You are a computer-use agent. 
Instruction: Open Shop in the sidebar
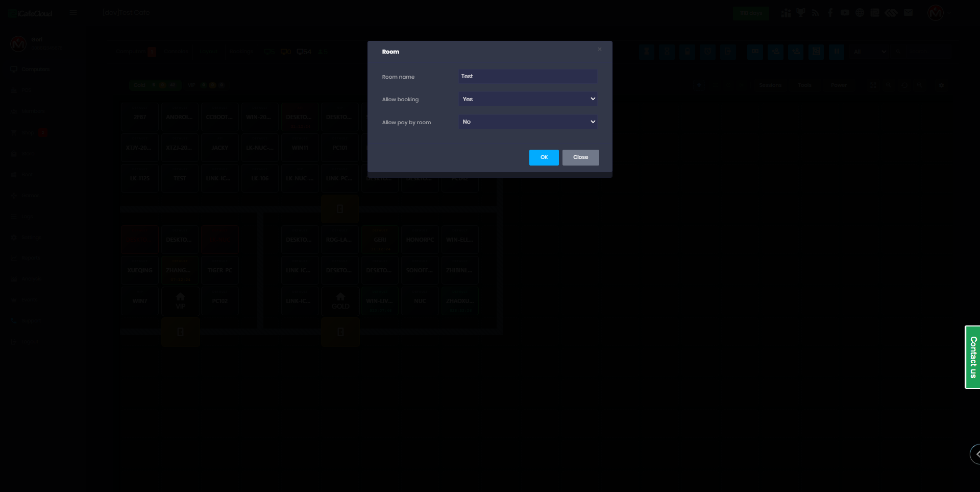point(28,133)
